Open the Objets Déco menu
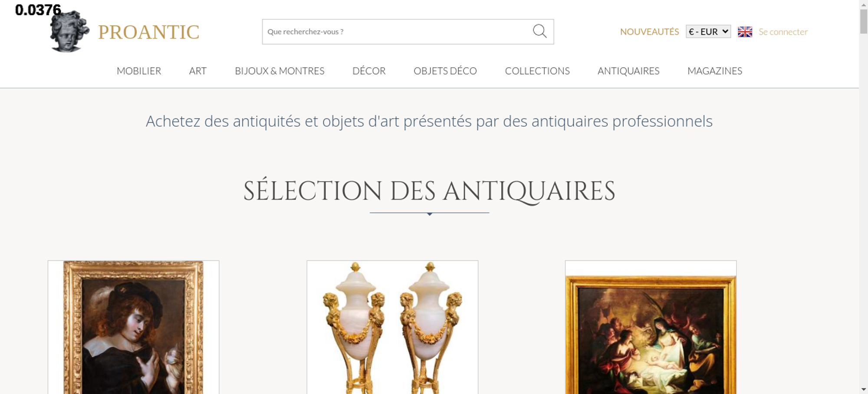Screen dimensions: 868x394 [445, 71]
